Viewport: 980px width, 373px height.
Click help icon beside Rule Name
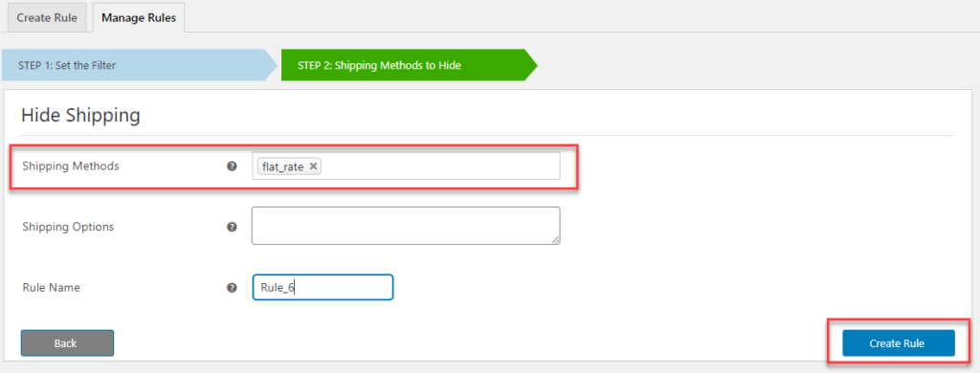click(x=232, y=288)
